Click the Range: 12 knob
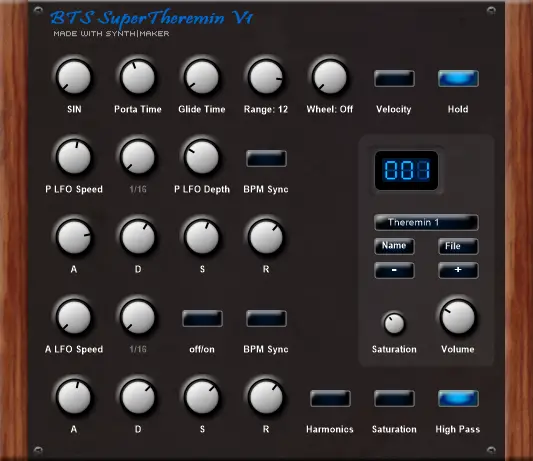Screen dimensions: 533x461 (266, 77)
